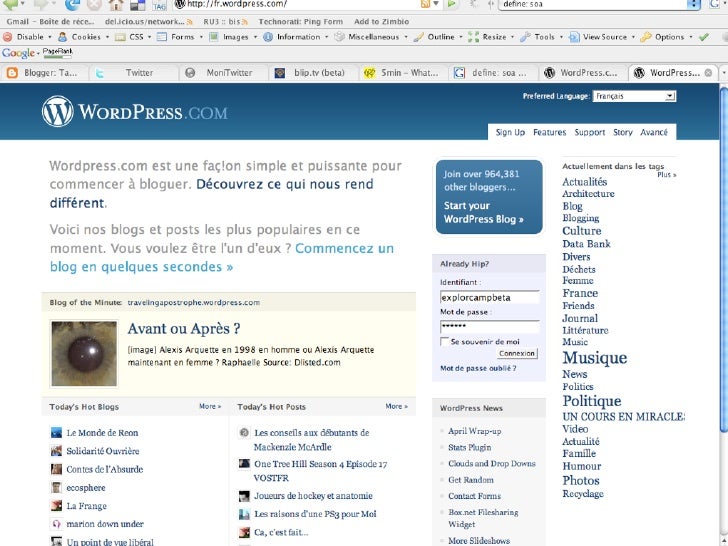Switch to the Blogger tab
This screenshot has width=728, height=546.
click(45, 73)
